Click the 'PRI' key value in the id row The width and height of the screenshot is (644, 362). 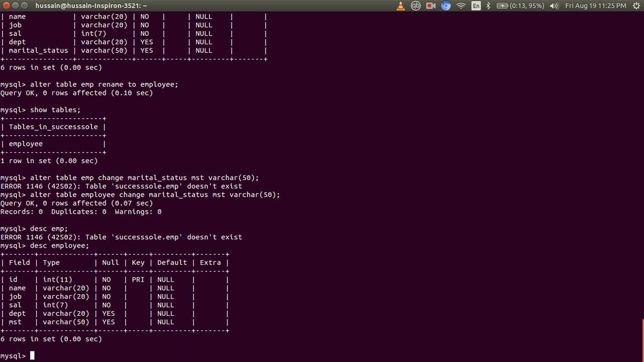click(138, 280)
